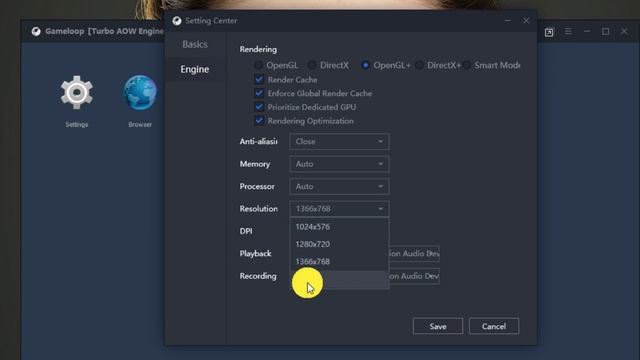Screen dimensions: 640x360
Task: Choose 1366x768 from the resolution list
Action: pyautogui.click(x=339, y=261)
